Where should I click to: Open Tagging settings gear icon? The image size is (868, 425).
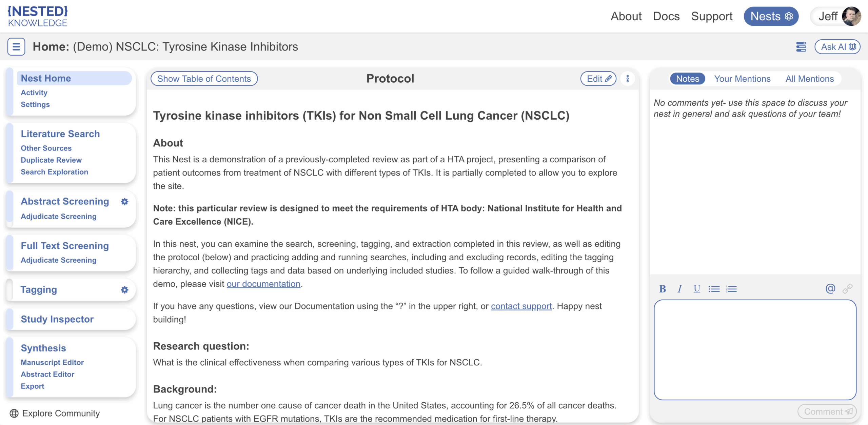pyautogui.click(x=124, y=290)
